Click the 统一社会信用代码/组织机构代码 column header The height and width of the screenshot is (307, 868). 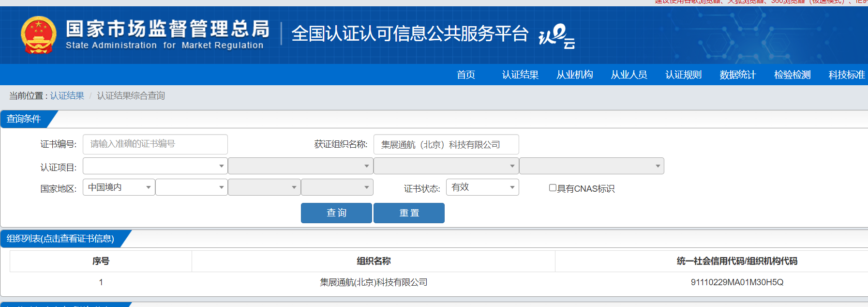click(737, 261)
